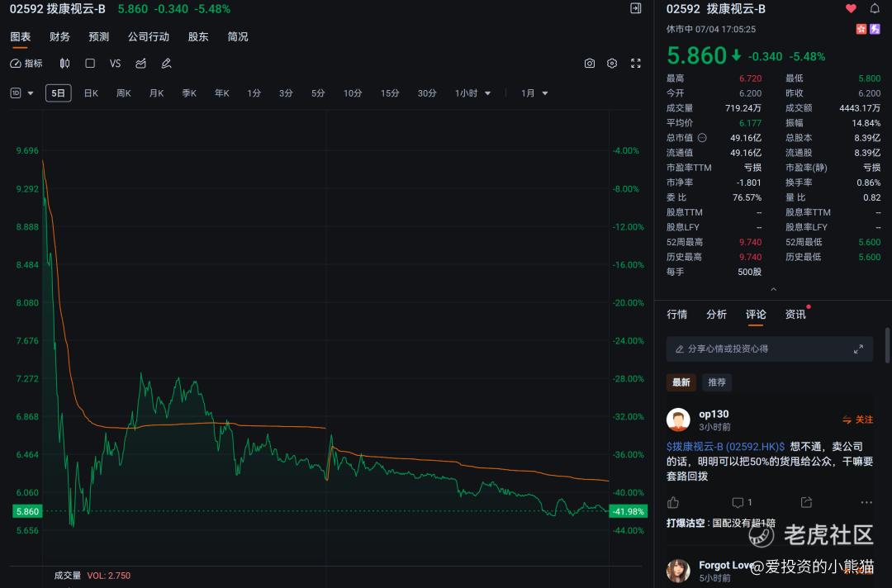Expand chart to fullscreen
Image resolution: width=892 pixels, height=588 pixels.
pos(636,63)
